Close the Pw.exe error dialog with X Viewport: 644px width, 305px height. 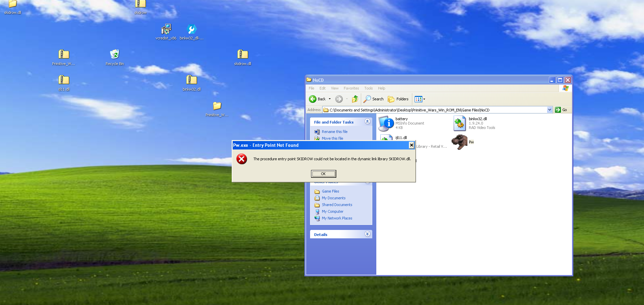[x=411, y=145]
